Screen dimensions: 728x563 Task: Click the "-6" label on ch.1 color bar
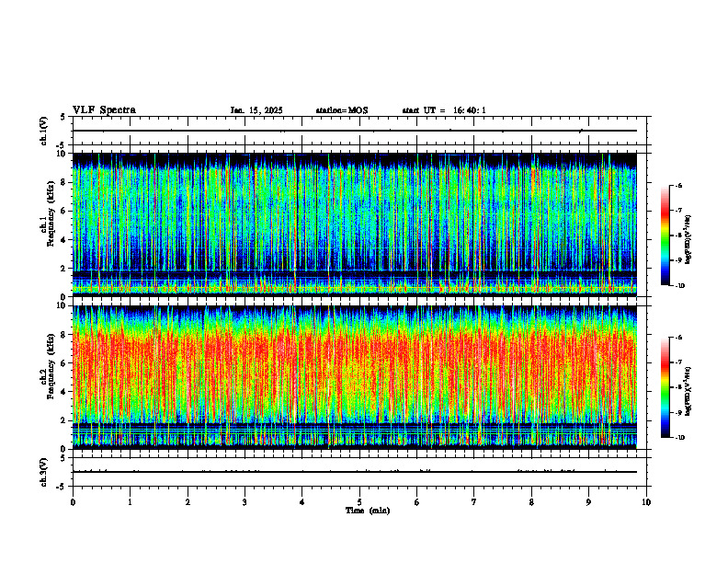point(678,186)
